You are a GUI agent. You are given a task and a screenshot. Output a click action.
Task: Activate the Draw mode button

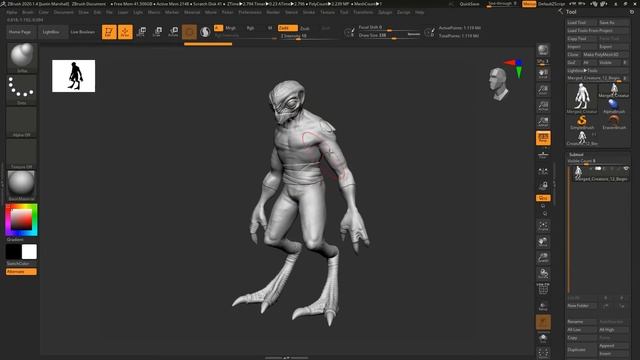point(125,32)
